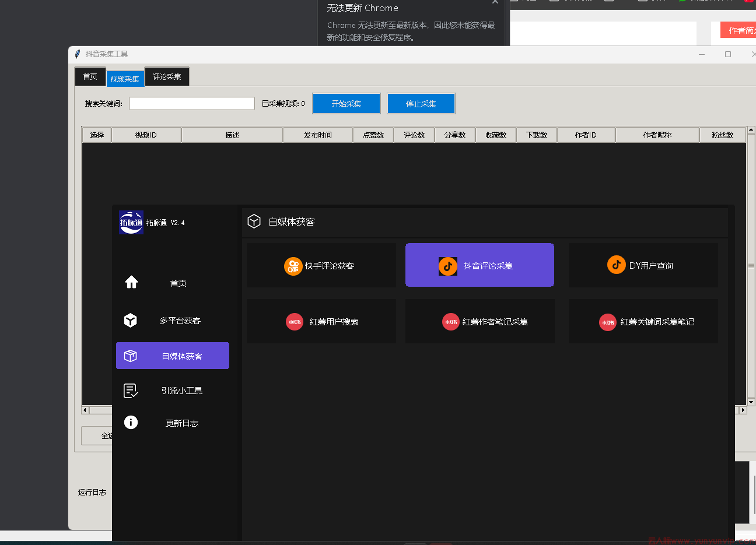Open 多平台获客 in the sidebar
756x545 pixels.
coord(173,321)
